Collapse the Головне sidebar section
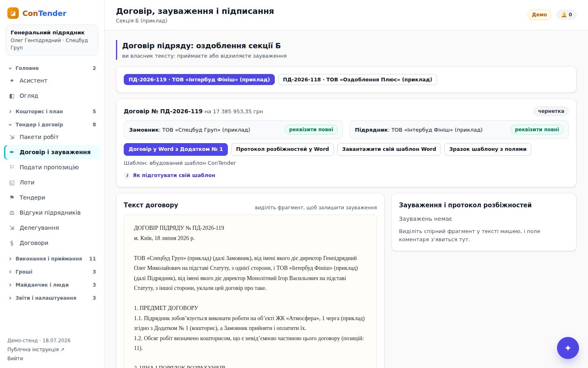Image resolution: width=588 pixels, height=368 pixels. point(52,68)
